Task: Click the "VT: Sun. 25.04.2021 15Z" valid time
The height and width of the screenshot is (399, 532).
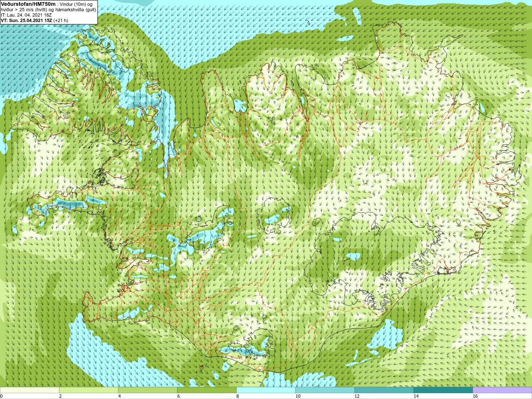Action: 26,20
